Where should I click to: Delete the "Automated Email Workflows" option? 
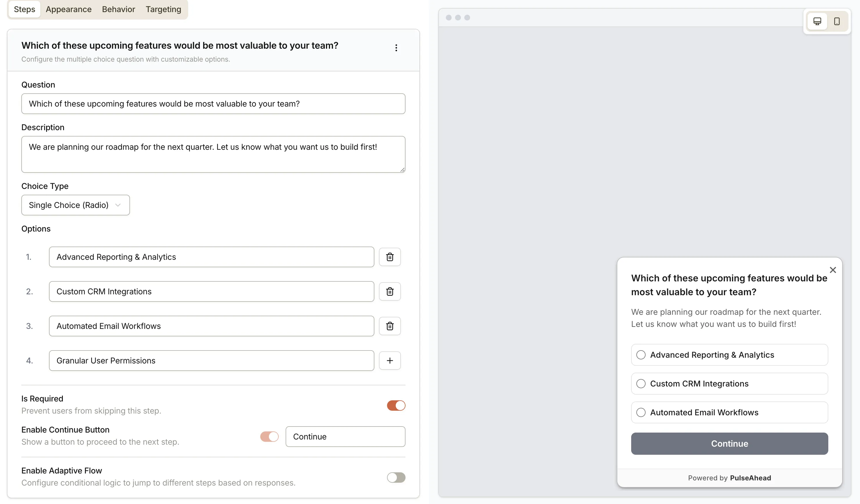point(390,326)
